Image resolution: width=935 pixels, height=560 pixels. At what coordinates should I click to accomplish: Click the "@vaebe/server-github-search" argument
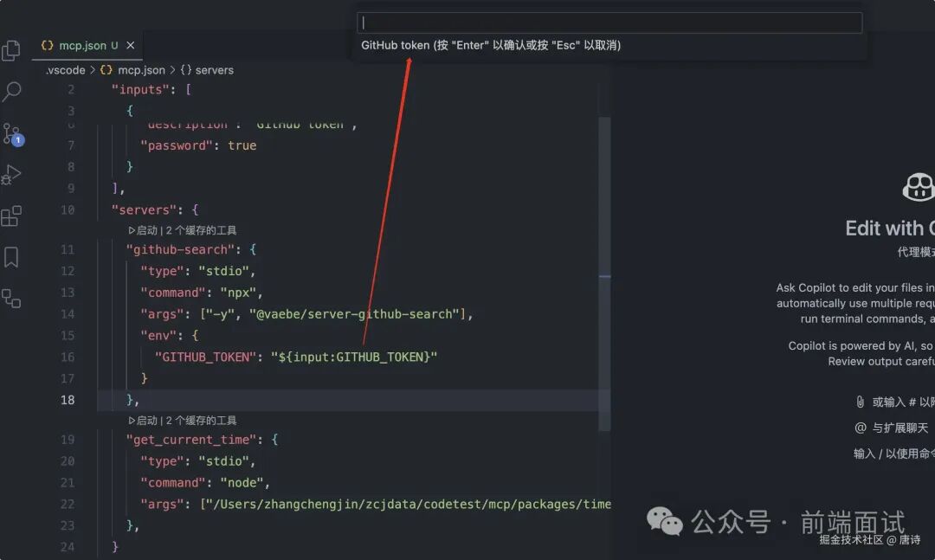(x=354, y=313)
